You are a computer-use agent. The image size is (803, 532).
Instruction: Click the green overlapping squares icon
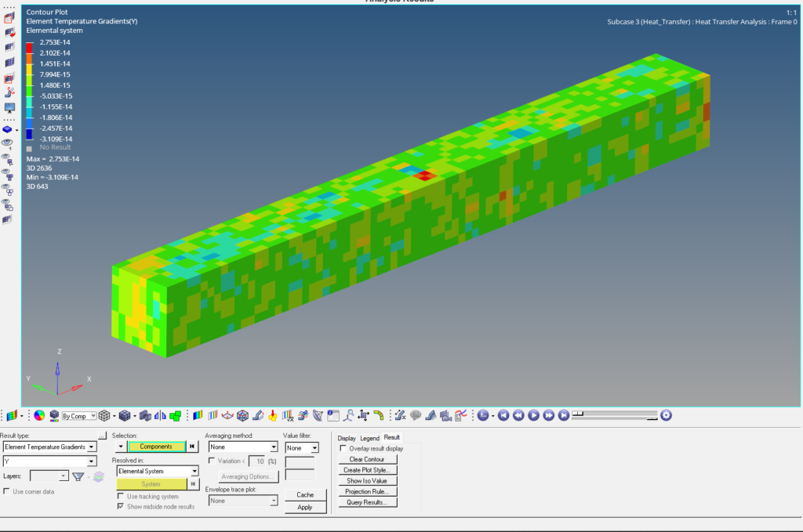pos(175,416)
